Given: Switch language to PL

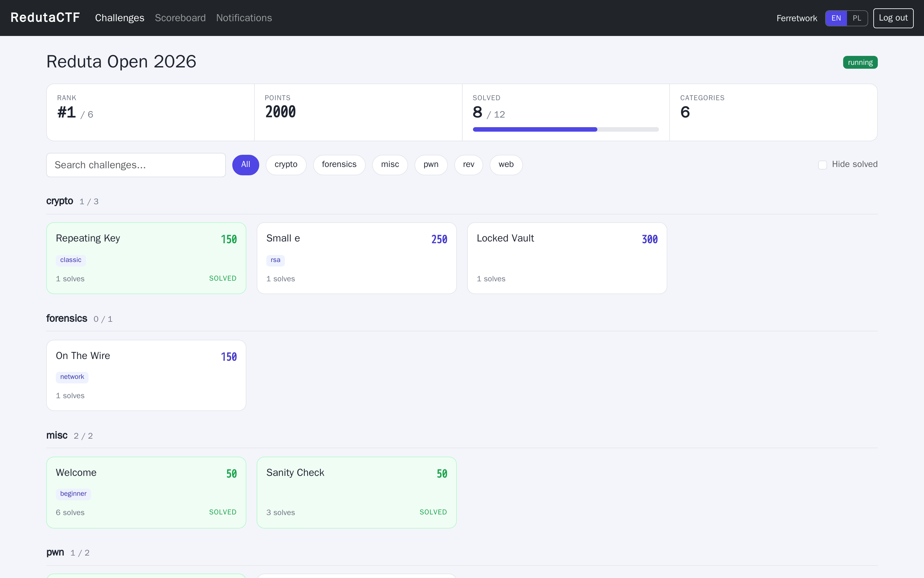Looking at the screenshot, I should [857, 18].
